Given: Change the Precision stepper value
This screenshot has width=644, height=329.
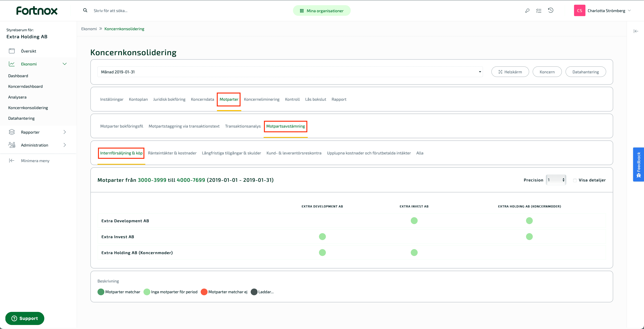Looking at the screenshot, I should (556, 180).
